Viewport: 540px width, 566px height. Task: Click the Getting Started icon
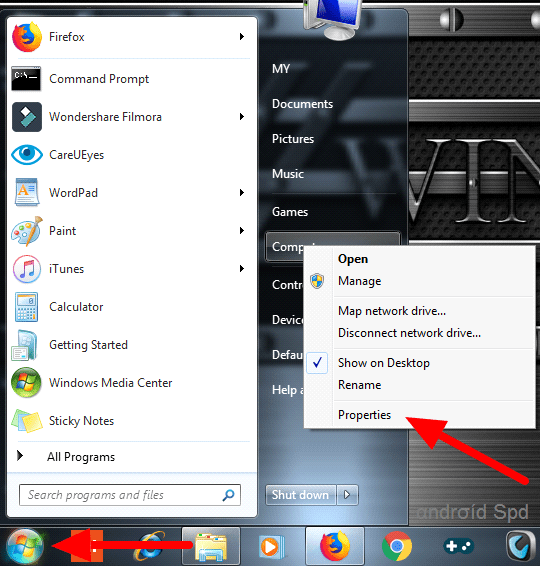(x=24, y=345)
